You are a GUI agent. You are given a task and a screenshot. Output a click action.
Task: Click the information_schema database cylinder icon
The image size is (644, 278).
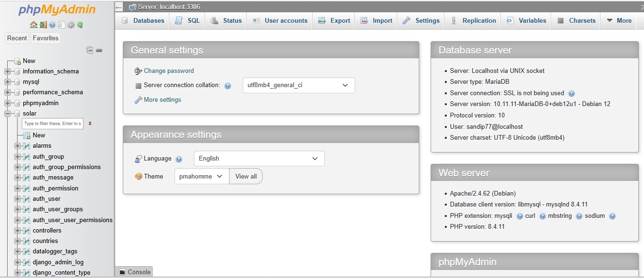click(18, 72)
